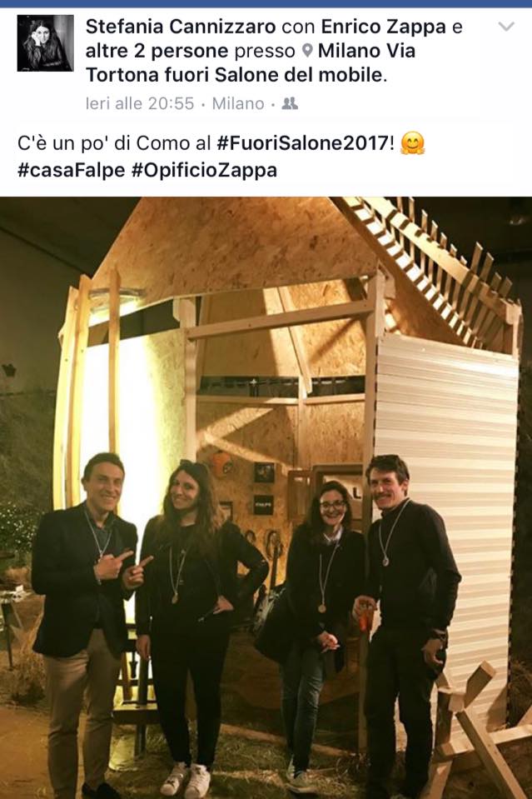Show the 'altre 2 persone' tagged list

[157, 51]
